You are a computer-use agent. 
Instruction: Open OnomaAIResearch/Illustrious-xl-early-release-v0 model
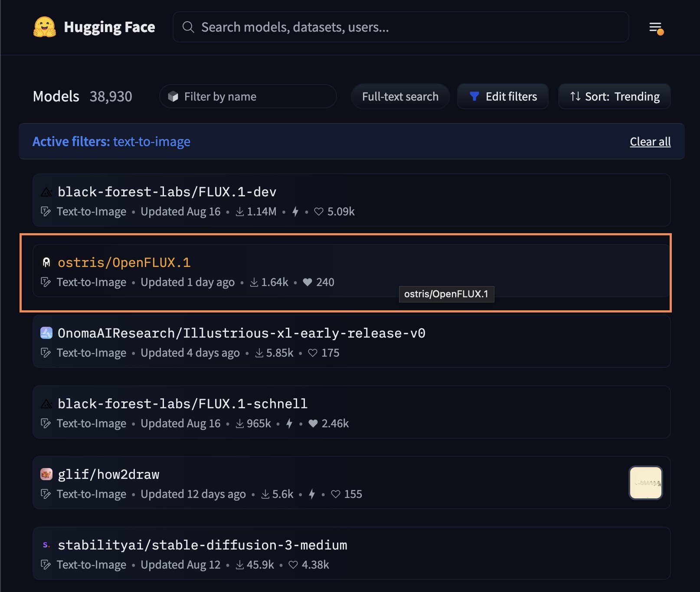click(241, 333)
